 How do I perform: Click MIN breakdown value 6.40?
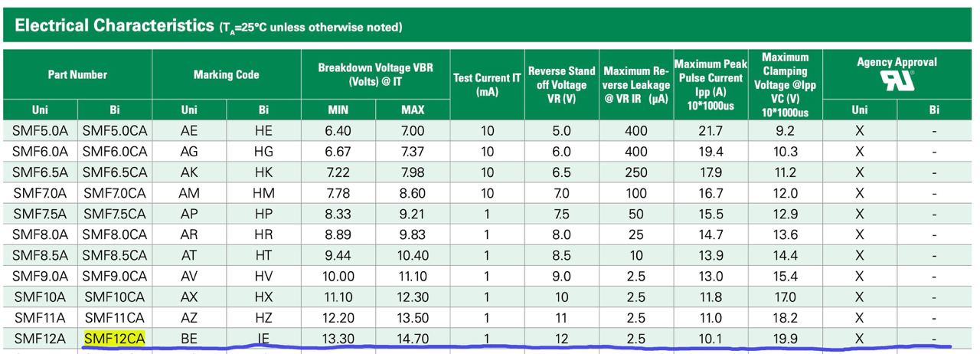[338, 131]
